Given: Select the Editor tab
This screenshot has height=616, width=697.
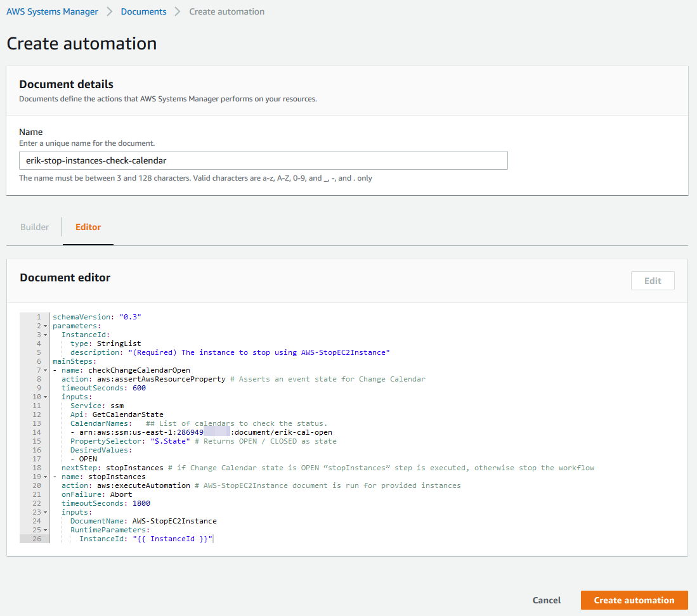Looking at the screenshot, I should (88, 227).
